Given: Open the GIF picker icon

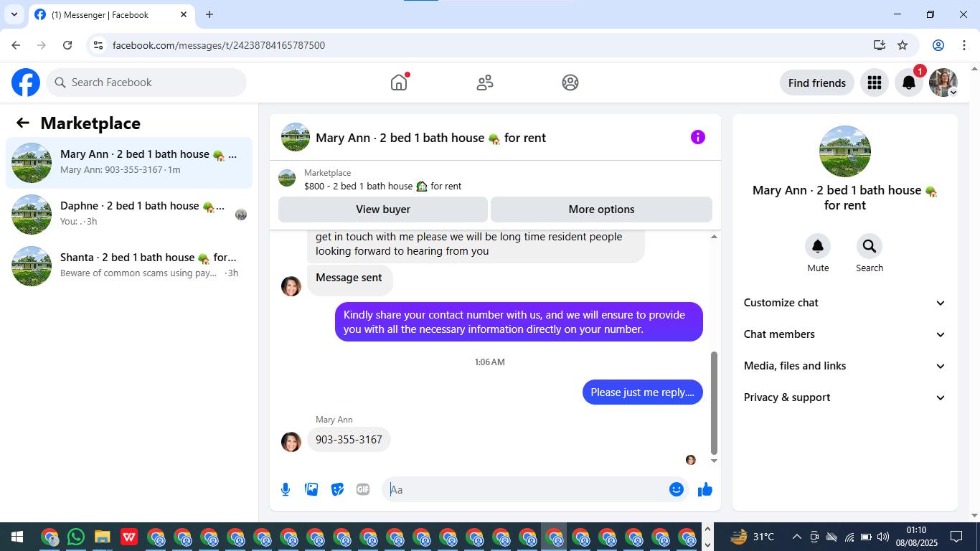Looking at the screenshot, I should pos(363,489).
